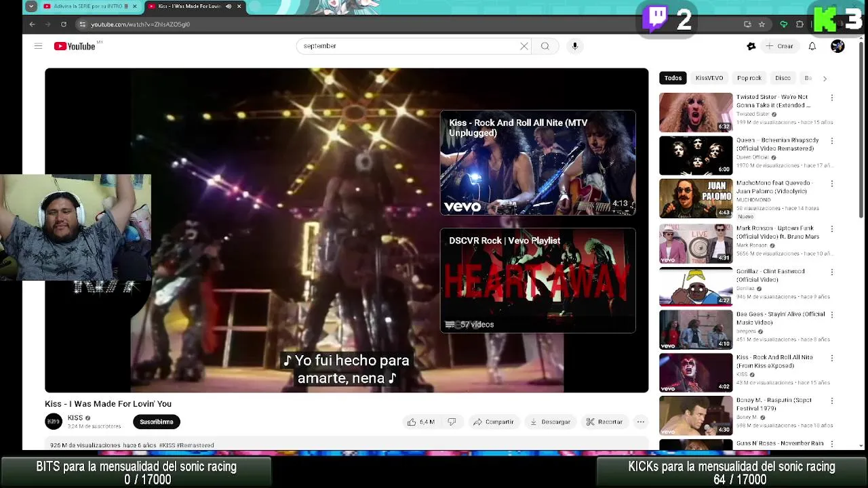Click the video title 'Kiss - I Was Made For Lovin' You'
The image size is (868, 488).
point(108,404)
